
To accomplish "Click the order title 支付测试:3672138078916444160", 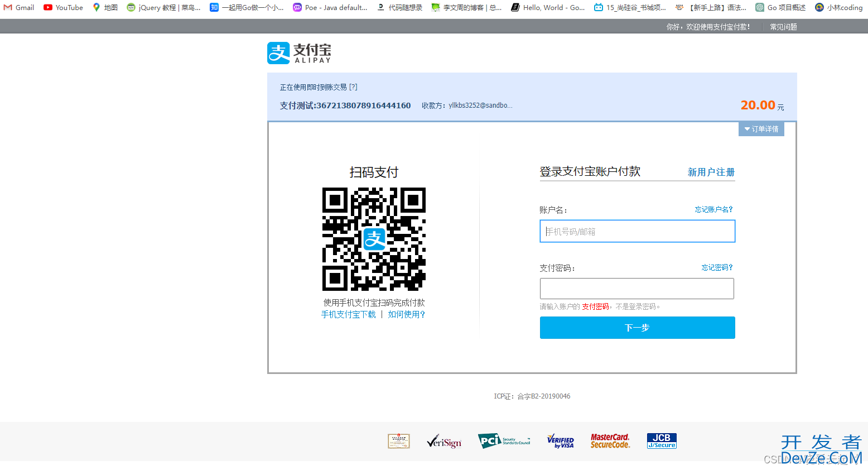I will click(x=345, y=105).
